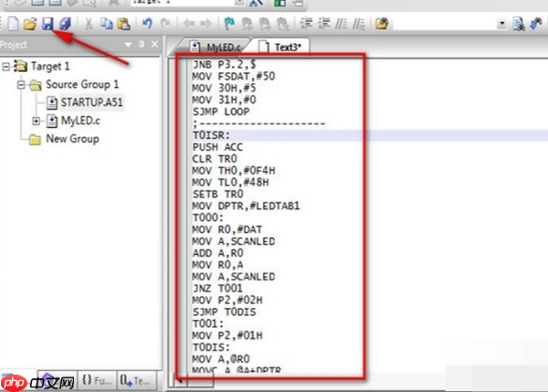548x392 pixels.
Task: Click the line 'SJMP LOOP'
Action: pyautogui.click(x=221, y=111)
